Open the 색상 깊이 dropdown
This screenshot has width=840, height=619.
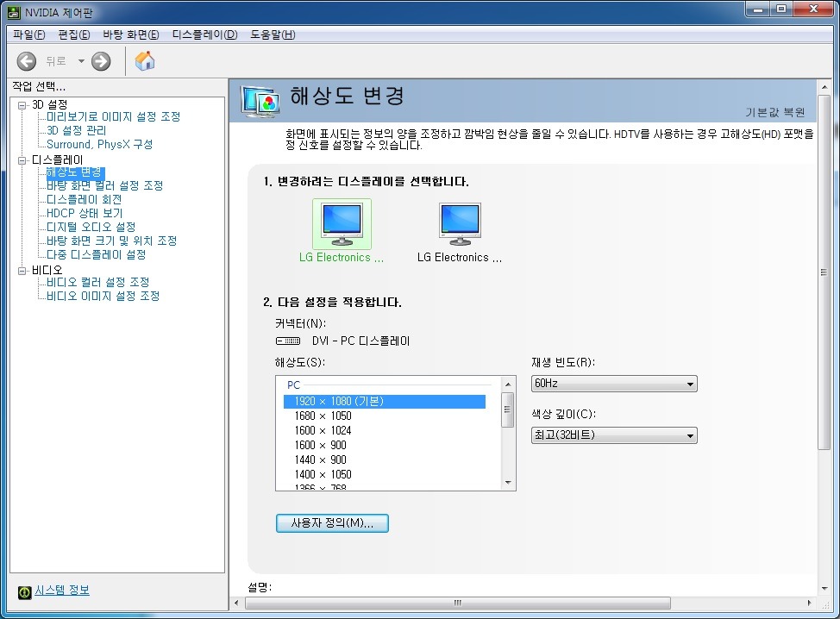pos(614,435)
